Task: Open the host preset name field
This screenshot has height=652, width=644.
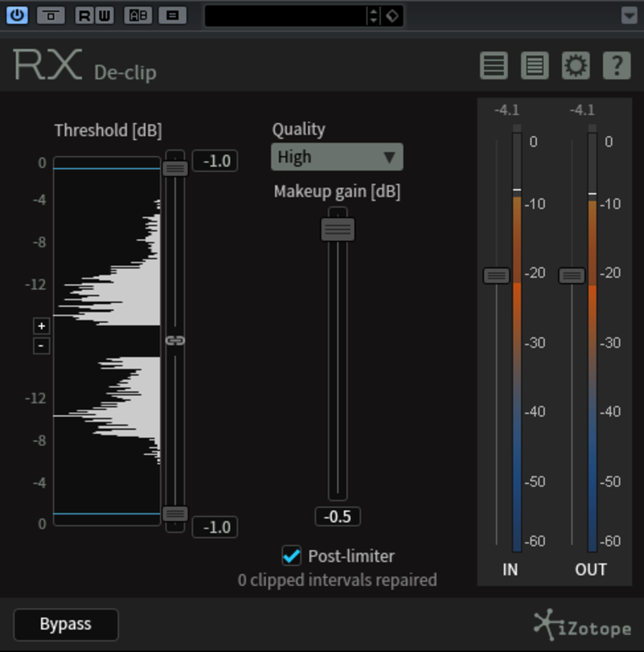Action: click(x=284, y=15)
